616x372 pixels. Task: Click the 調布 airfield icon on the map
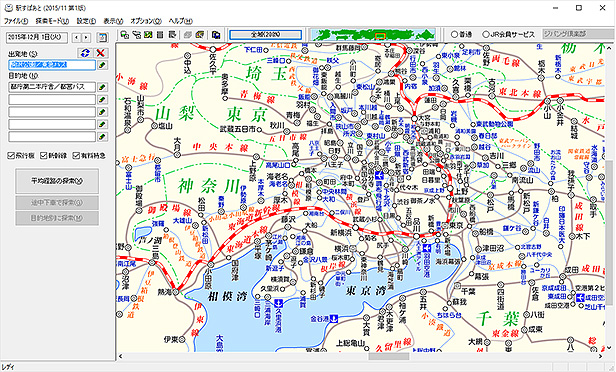pos(380,176)
